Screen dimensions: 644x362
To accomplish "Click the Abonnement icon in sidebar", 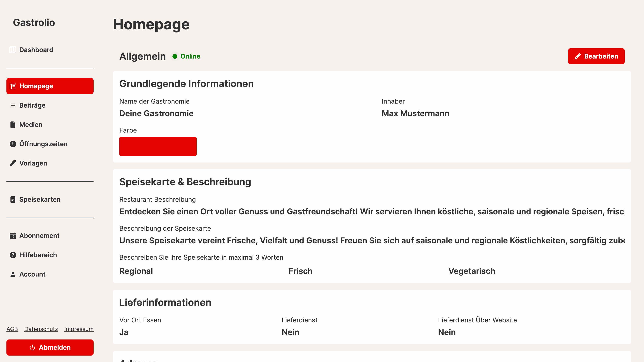I will pyautogui.click(x=13, y=235).
